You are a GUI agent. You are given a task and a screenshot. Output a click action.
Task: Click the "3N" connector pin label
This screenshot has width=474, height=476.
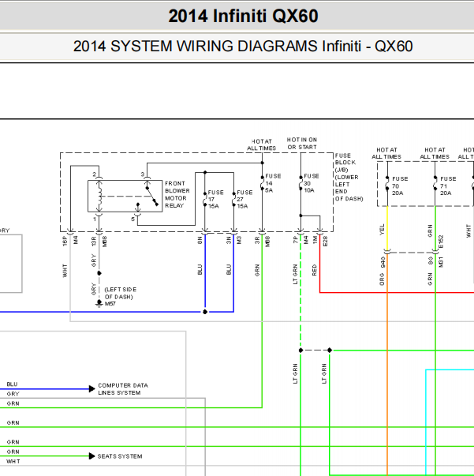[x=229, y=241]
